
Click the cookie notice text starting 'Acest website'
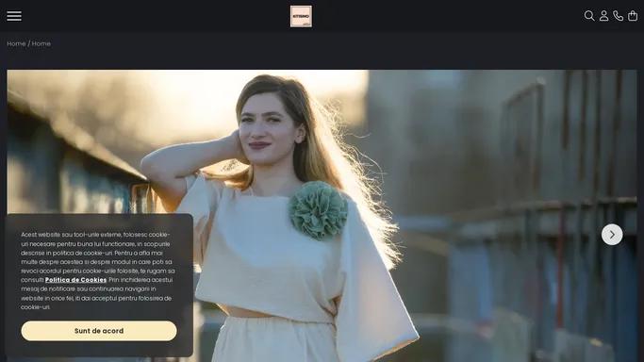coord(98,271)
